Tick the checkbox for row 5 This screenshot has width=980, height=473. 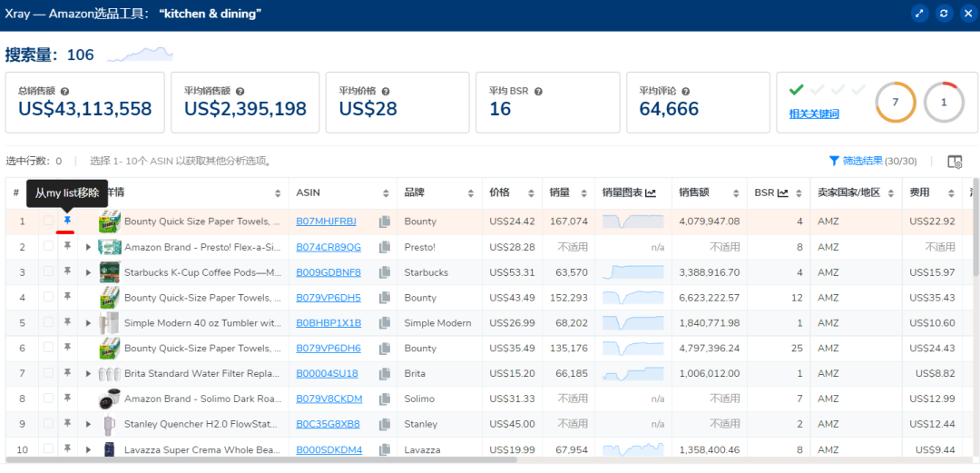48,322
